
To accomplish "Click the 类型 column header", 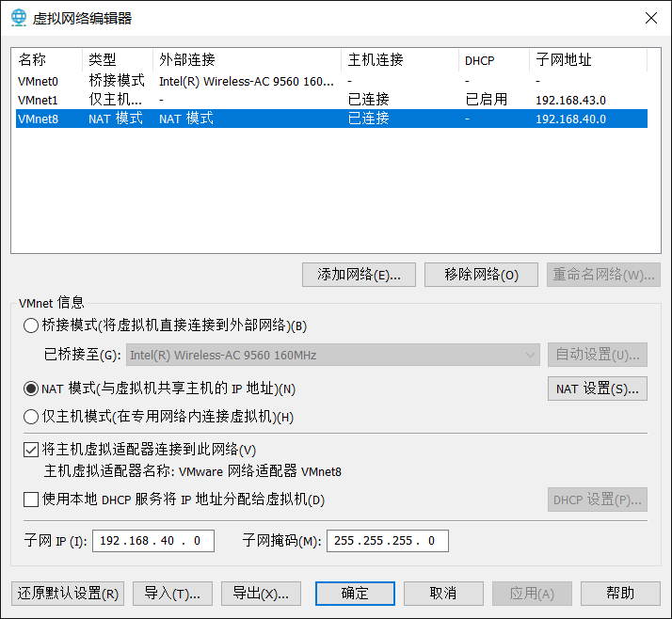I will [x=118, y=60].
